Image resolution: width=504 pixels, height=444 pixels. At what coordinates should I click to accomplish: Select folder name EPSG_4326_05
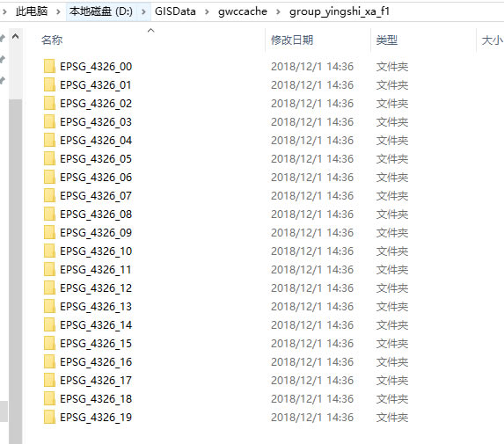pos(96,159)
